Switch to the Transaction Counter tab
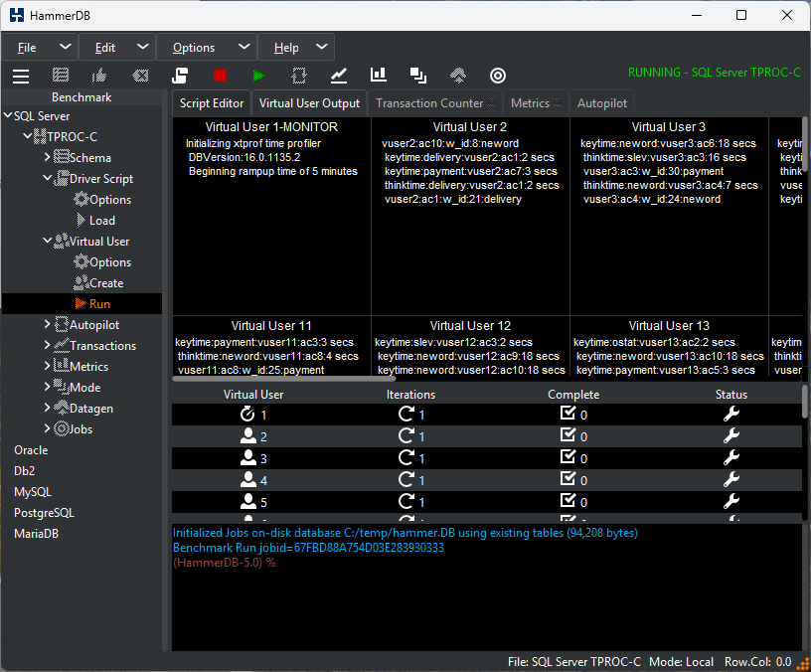This screenshot has width=811, height=672. (435, 103)
